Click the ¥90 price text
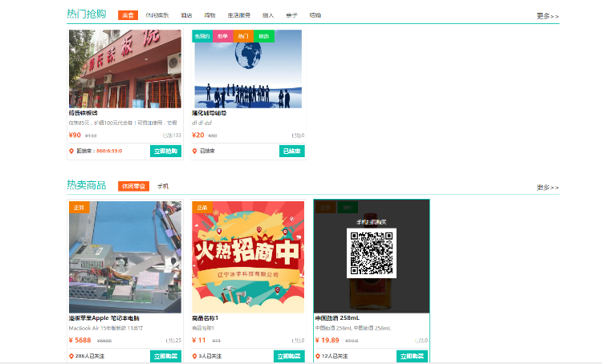602x364 pixels. coord(75,135)
